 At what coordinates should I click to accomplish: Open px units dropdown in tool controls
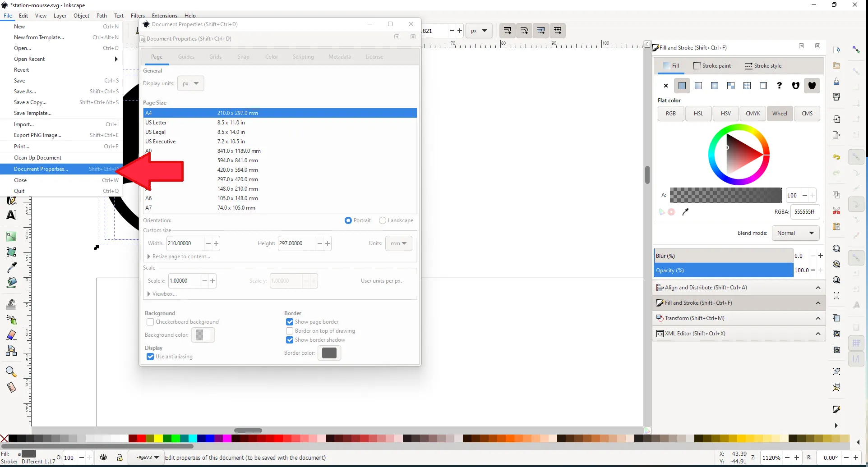pyautogui.click(x=479, y=31)
